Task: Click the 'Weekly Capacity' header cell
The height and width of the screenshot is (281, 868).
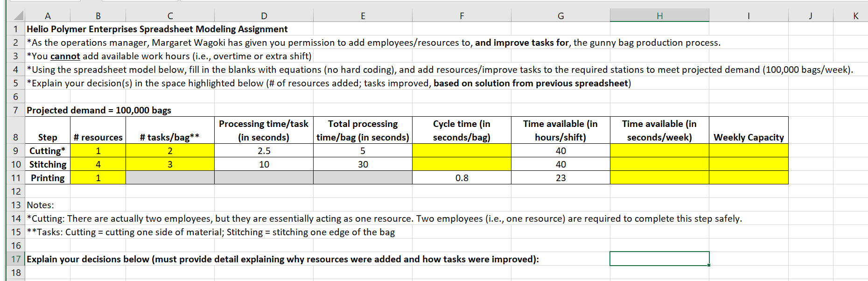Action: [749, 130]
